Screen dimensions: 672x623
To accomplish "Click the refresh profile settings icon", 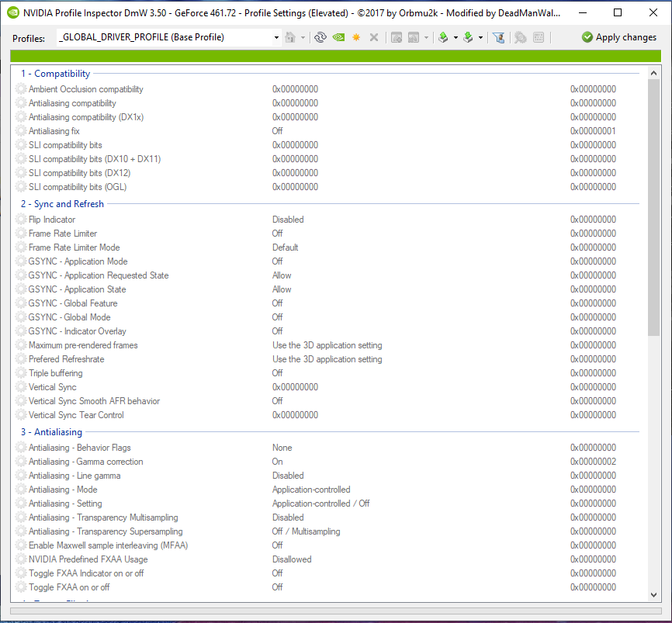I will pyautogui.click(x=320, y=38).
